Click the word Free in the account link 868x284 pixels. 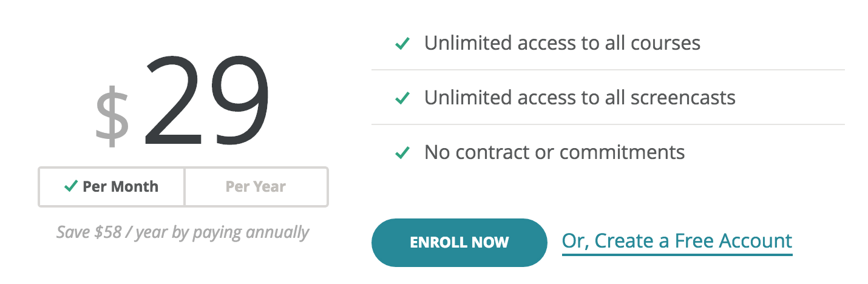click(x=692, y=241)
